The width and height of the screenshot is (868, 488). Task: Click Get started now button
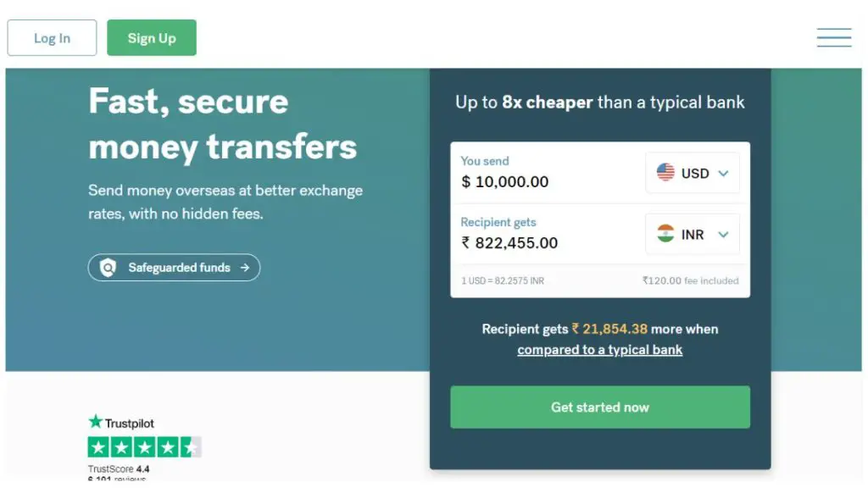tap(600, 408)
